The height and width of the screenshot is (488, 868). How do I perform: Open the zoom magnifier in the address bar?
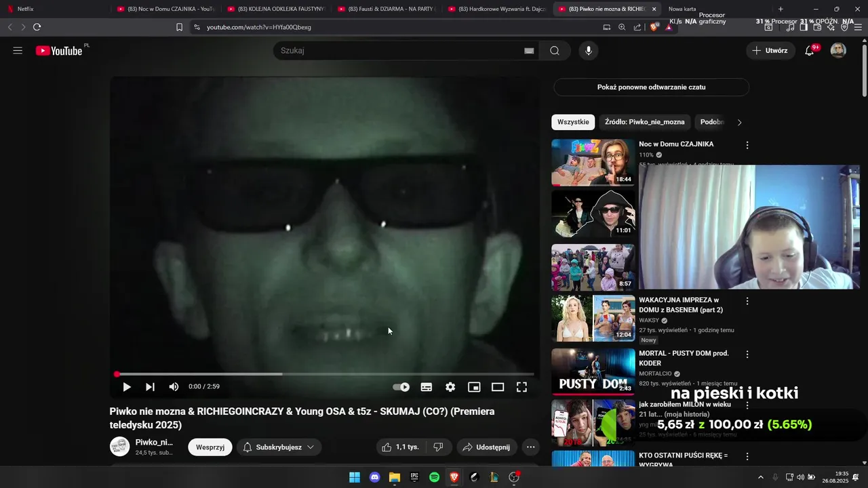(622, 27)
